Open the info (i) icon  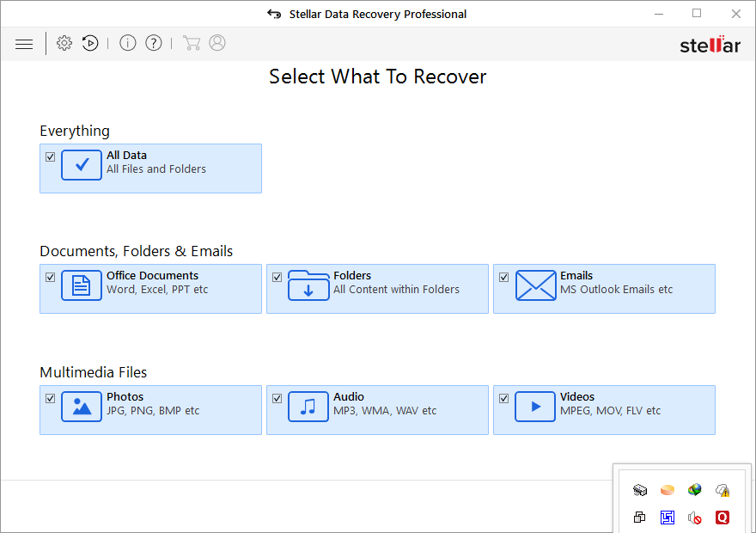point(128,43)
